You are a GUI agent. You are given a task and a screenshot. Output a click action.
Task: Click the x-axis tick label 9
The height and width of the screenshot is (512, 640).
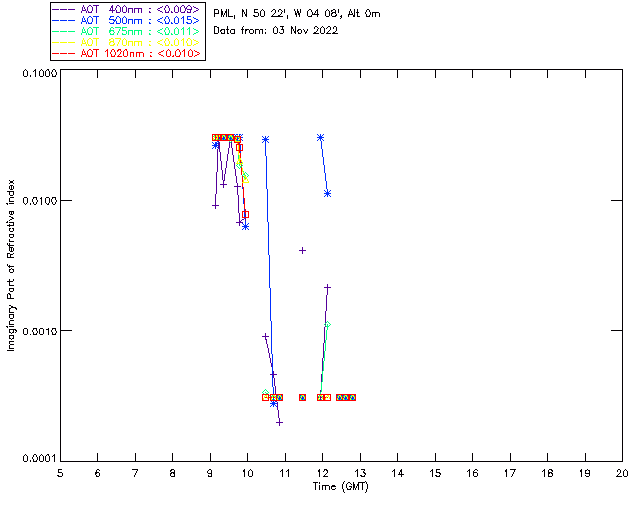[210, 473]
